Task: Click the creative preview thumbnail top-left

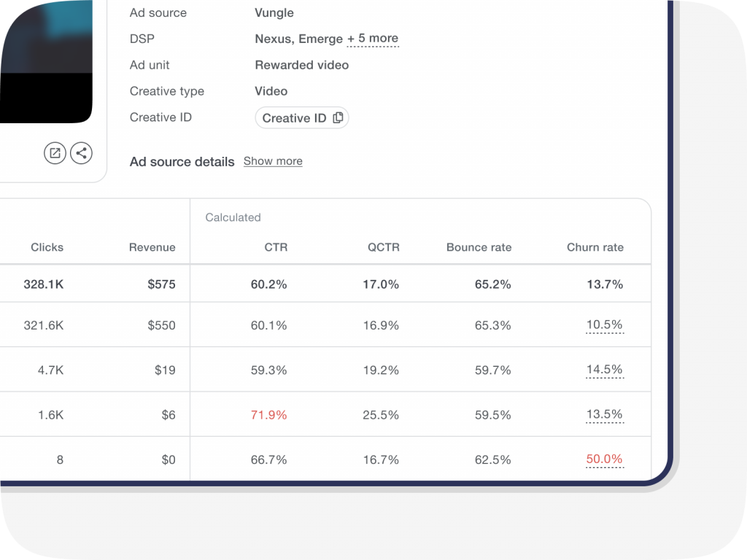Action: point(36,44)
